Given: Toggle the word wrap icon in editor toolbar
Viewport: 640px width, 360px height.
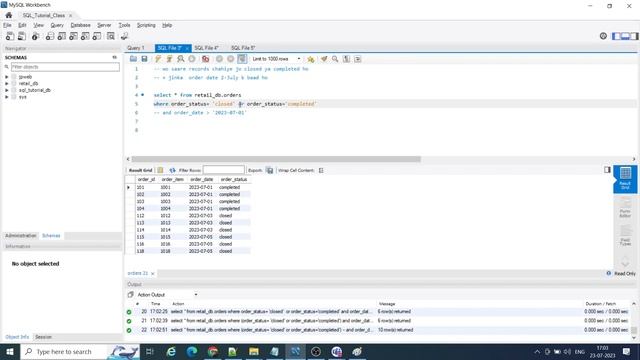Looking at the screenshot, I should pos(358,59).
